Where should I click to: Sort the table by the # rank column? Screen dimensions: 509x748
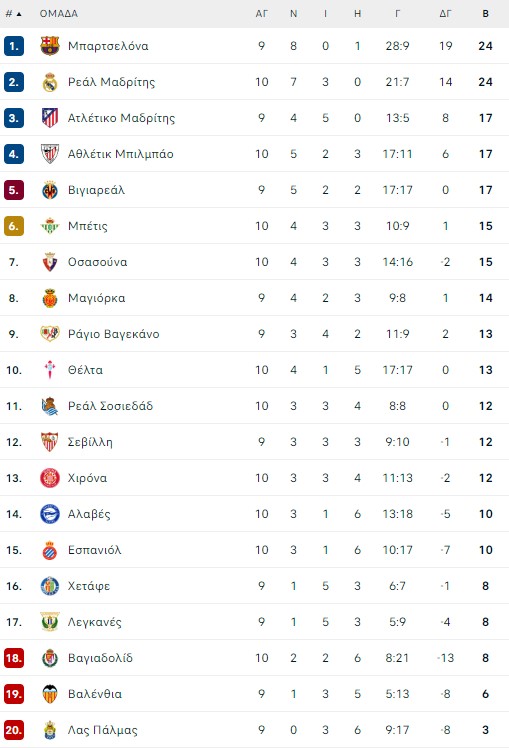coord(13,14)
